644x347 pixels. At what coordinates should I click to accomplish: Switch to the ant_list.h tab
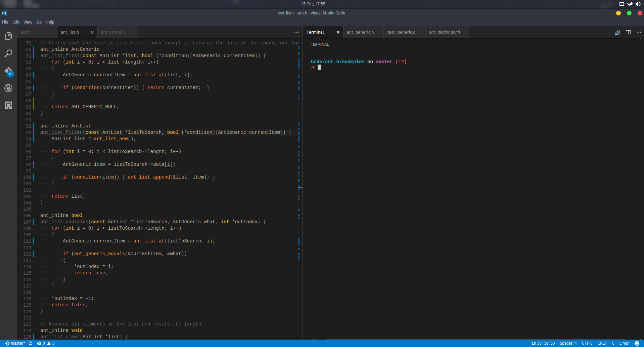point(77,32)
